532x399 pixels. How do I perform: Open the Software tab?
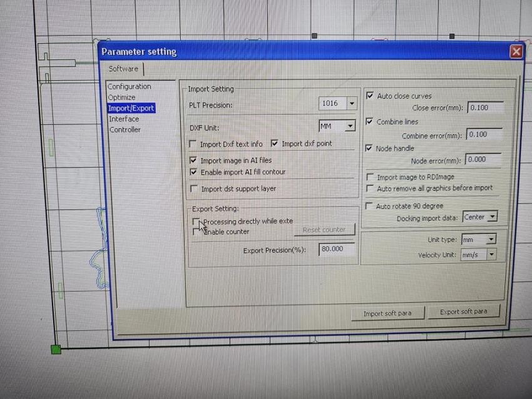pyautogui.click(x=123, y=69)
